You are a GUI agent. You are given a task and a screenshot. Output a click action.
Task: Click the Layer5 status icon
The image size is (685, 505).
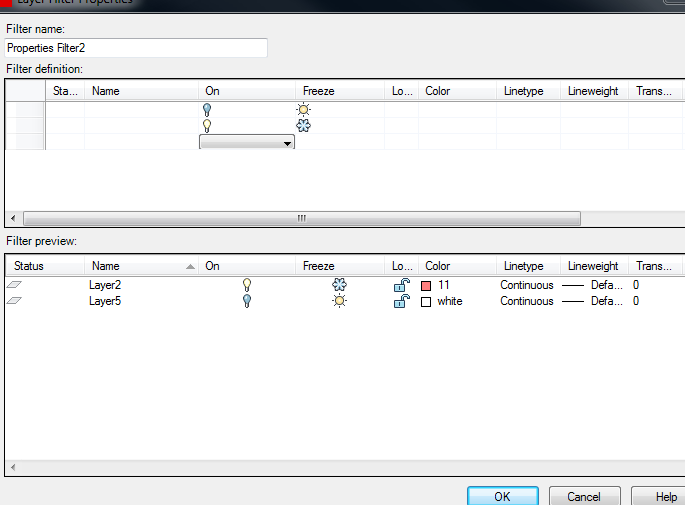[x=15, y=301]
